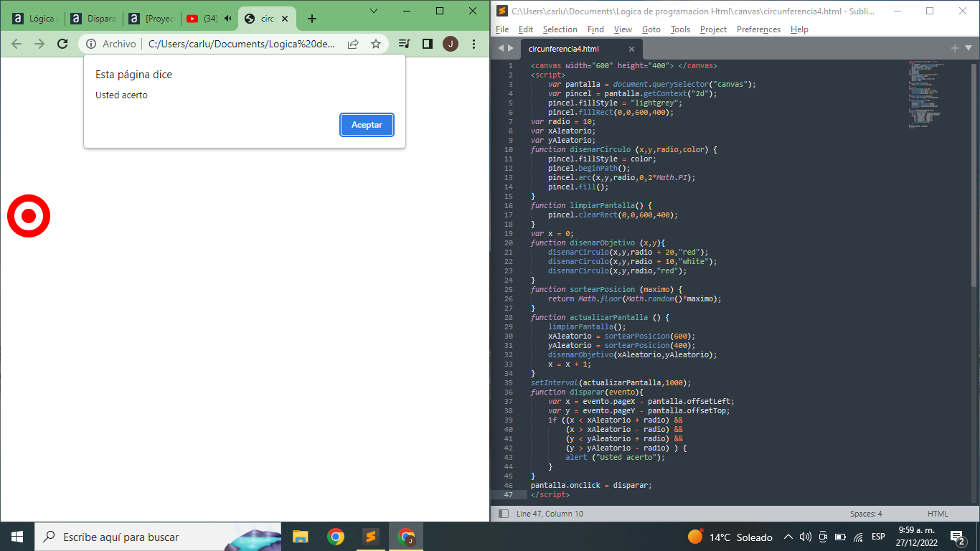Open the Goto menu in Sublime Text
This screenshot has height=551, width=980.
[x=651, y=29]
